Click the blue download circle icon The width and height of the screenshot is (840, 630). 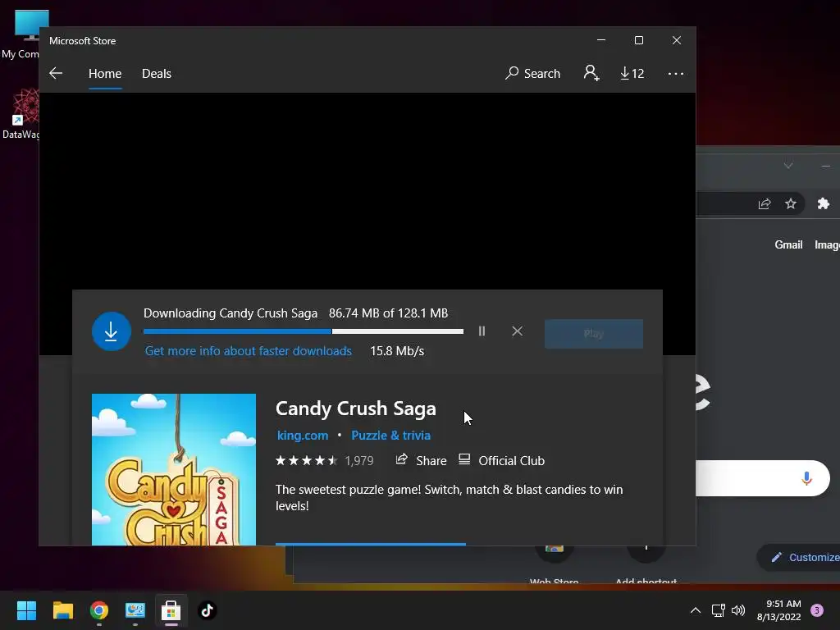(x=112, y=331)
